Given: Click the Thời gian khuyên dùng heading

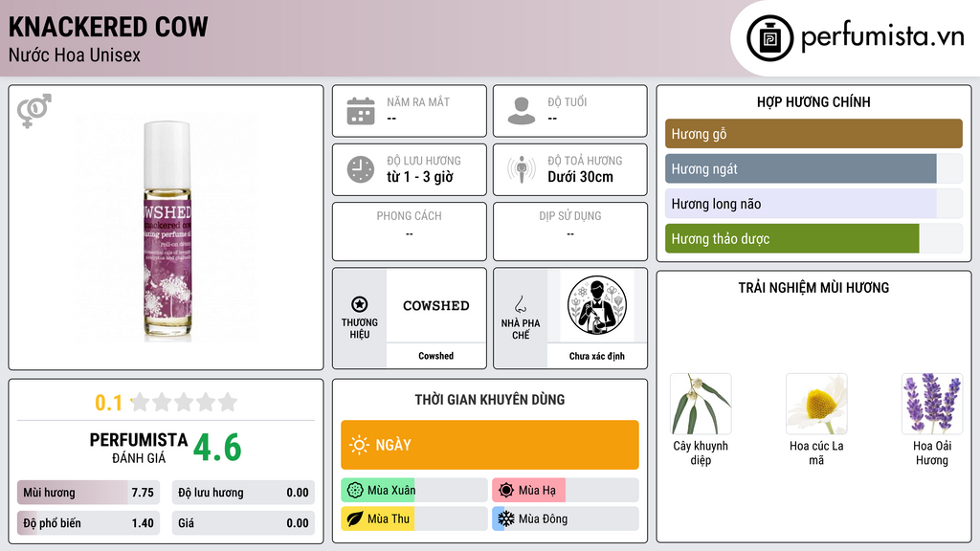Looking at the screenshot, I should coord(489,399).
